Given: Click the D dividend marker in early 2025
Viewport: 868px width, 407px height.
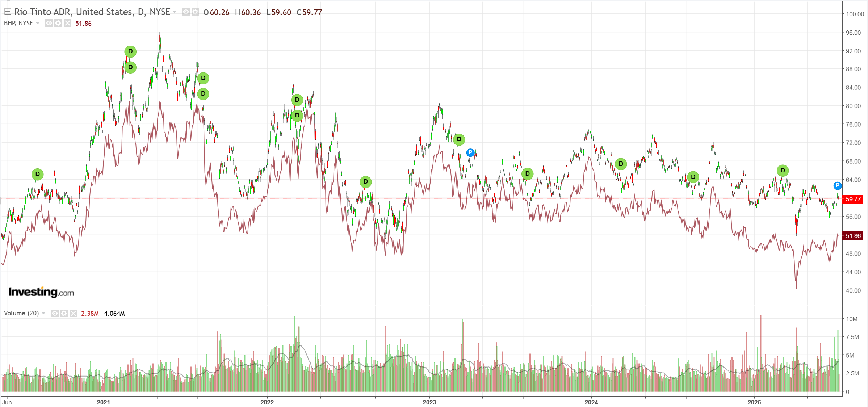Looking at the screenshot, I should point(783,171).
